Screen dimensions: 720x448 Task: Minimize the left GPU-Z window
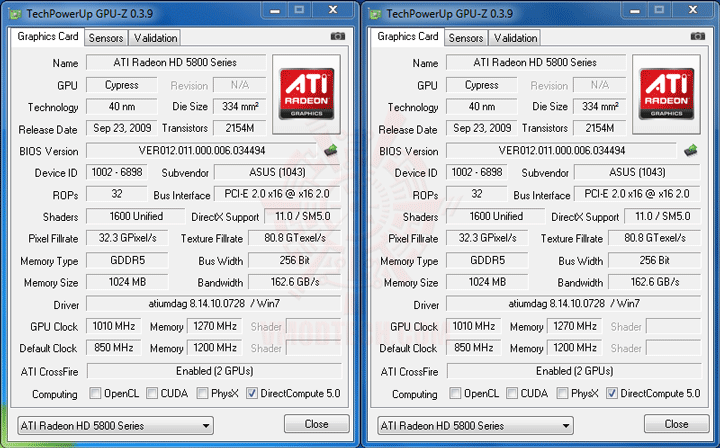275,10
